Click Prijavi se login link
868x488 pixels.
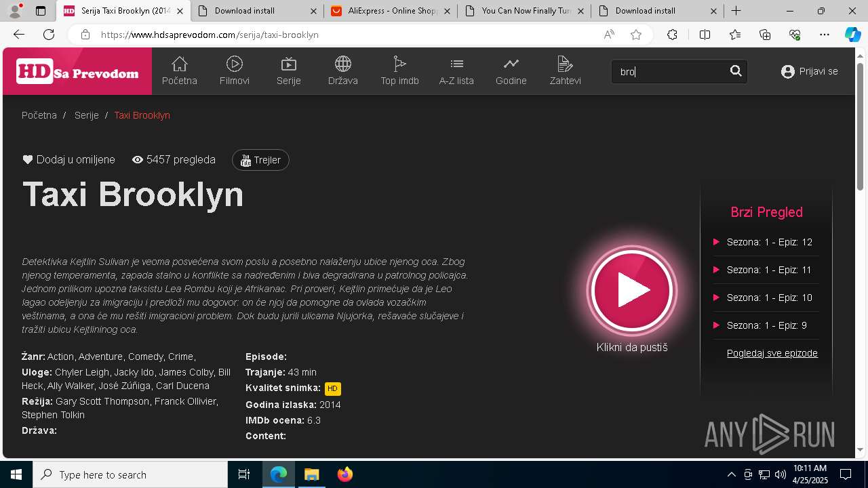tap(810, 71)
